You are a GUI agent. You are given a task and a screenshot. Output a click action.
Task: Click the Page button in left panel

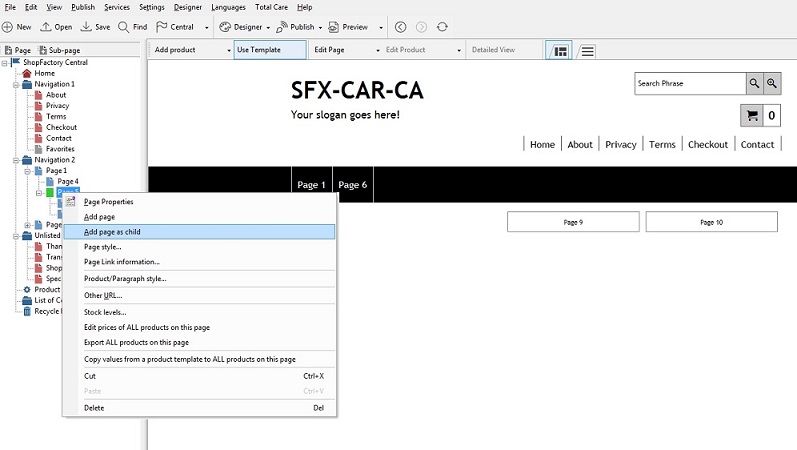[18, 50]
